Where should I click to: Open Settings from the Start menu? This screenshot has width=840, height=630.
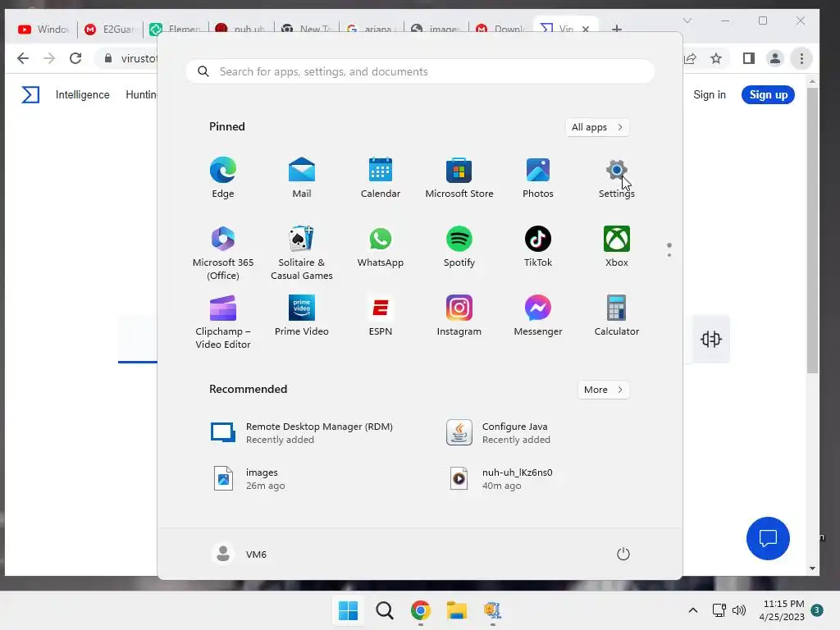click(617, 178)
